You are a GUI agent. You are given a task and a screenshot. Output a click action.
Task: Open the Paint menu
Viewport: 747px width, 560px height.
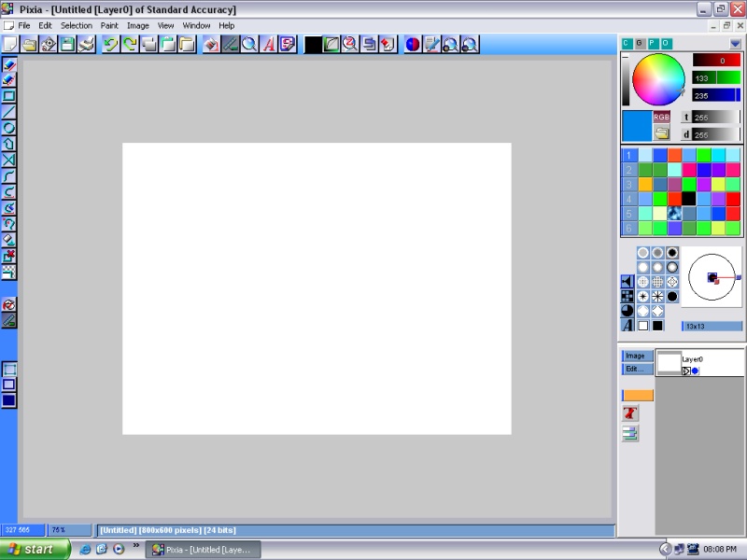click(109, 25)
